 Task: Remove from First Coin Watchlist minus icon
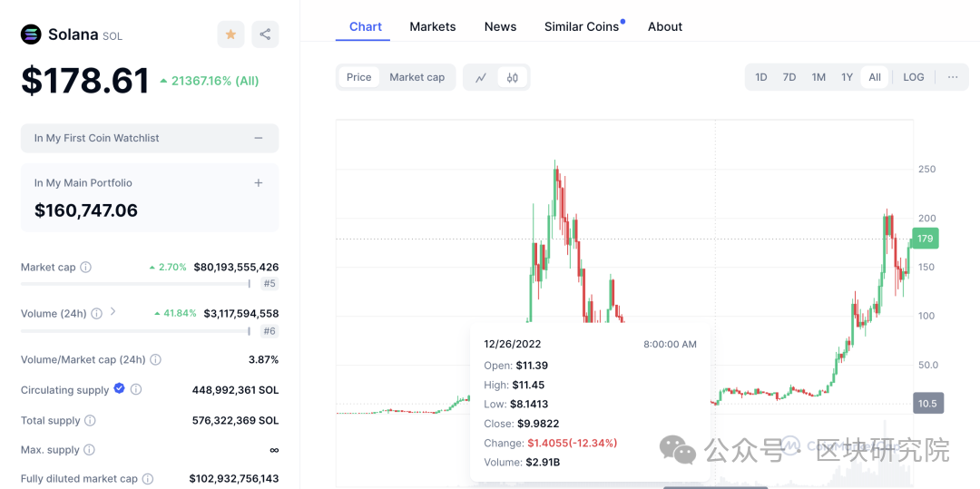(259, 138)
